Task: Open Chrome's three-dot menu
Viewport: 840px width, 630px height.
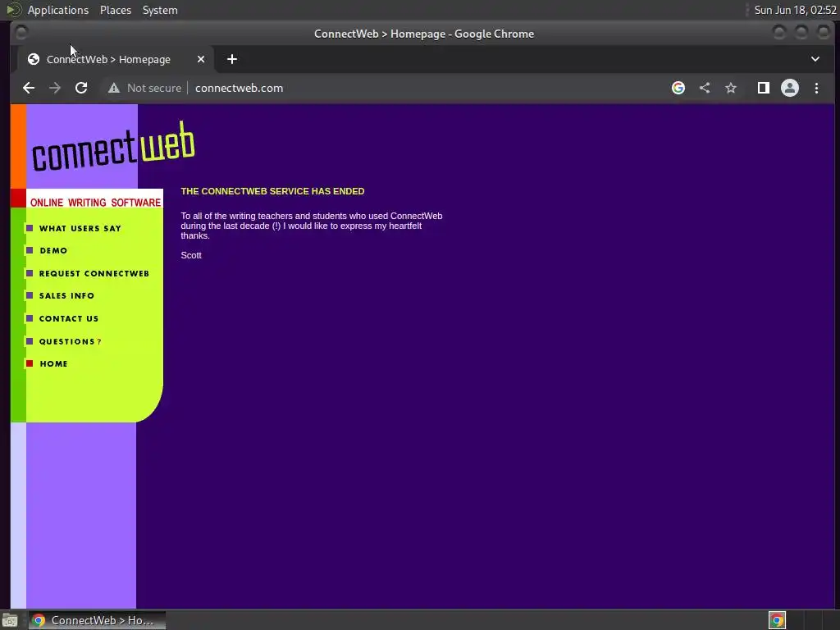Action: [816, 88]
